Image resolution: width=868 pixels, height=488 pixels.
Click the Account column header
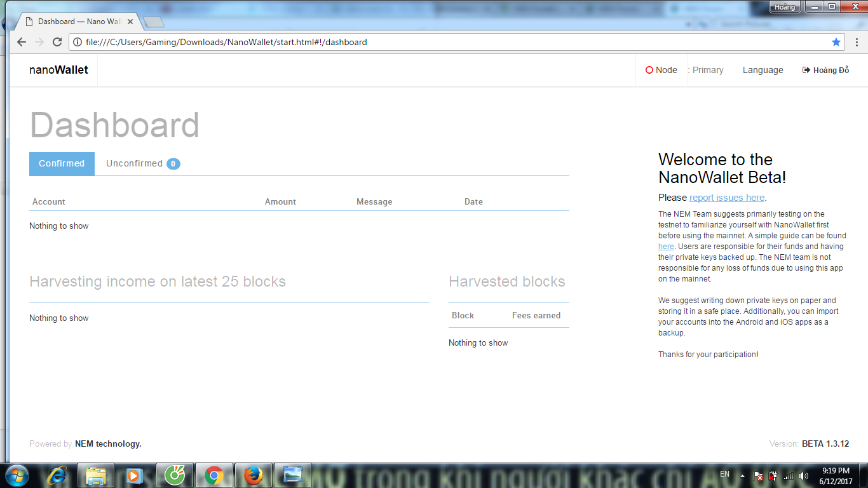(49, 201)
